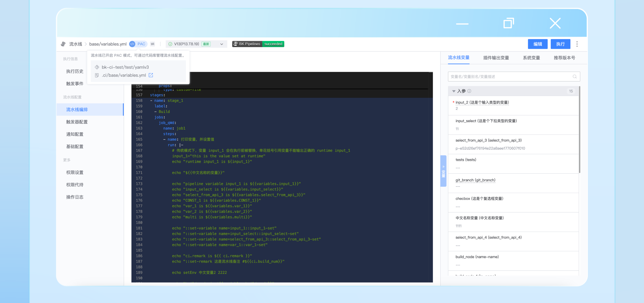Open 权限代持 in the sidebar
The height and width of the screenshot is (303, 644).
tap(75, 185)
